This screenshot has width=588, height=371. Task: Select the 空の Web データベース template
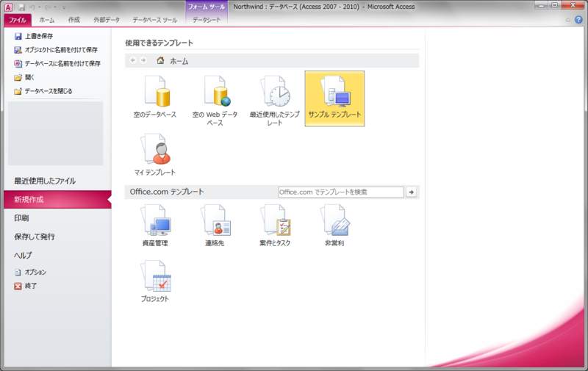tap(215, 100)
